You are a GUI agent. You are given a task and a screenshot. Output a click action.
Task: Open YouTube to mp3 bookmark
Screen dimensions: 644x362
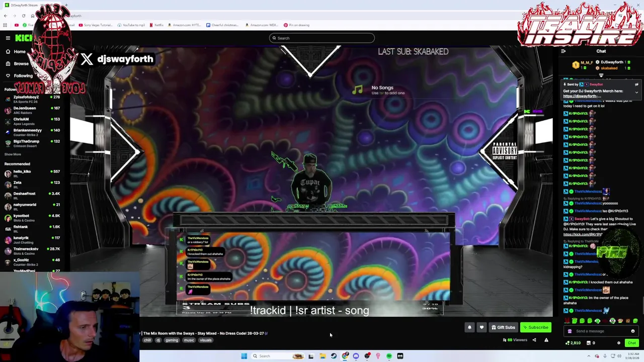click(132, 25)
